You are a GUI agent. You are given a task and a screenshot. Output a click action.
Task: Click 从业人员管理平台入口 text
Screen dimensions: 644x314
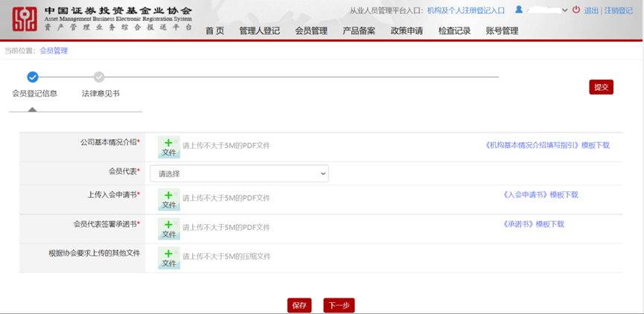click(x=388, y=10)
